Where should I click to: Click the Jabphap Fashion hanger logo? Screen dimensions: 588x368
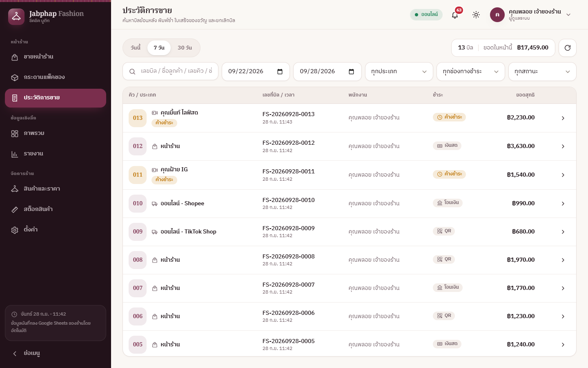[x=16, y=17]
